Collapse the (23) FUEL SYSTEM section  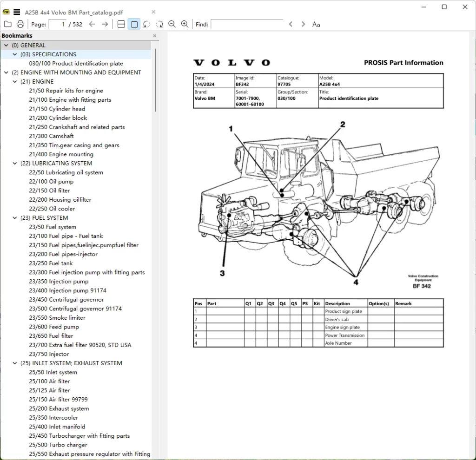(15, 218)
